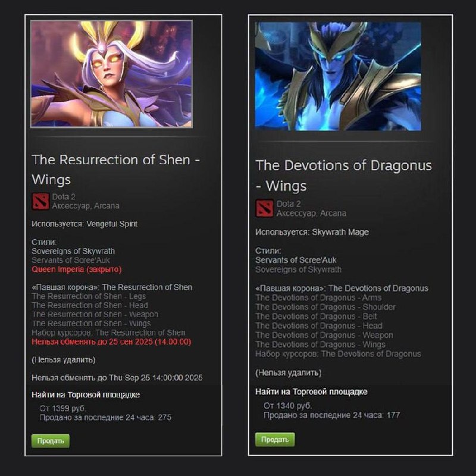The image size is (476, 476).
Task: Select The Resurrection of Shen - Weapon
Action: click(x=95, y=315)
